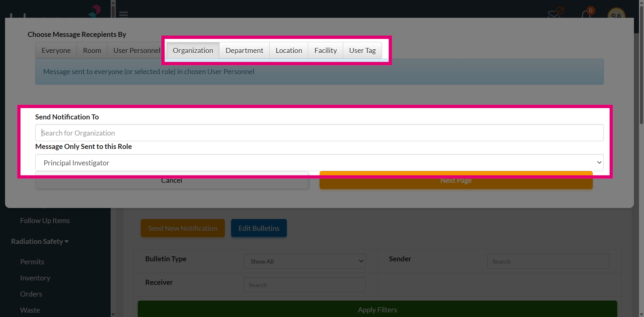Switch to the Facility tab

click(325, 50)
